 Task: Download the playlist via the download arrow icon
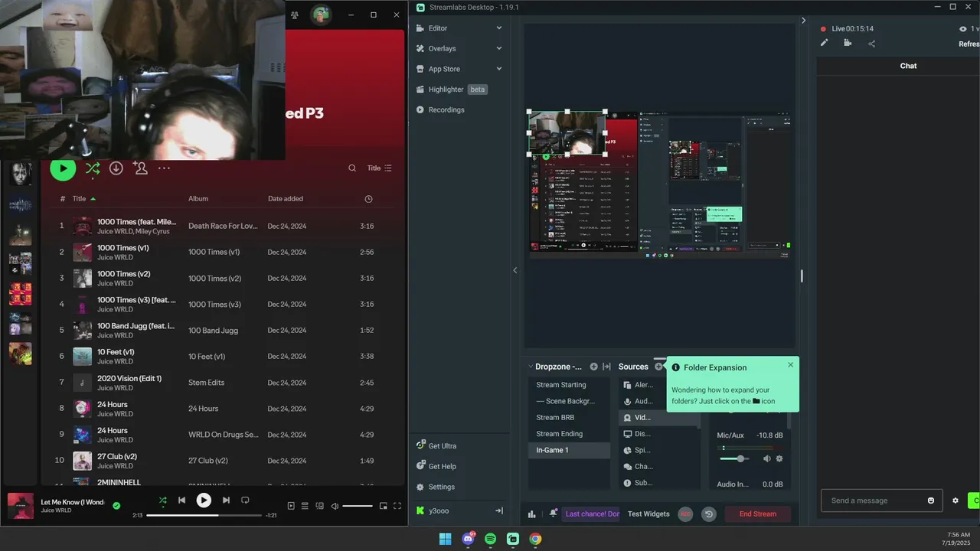pos(116,168)
